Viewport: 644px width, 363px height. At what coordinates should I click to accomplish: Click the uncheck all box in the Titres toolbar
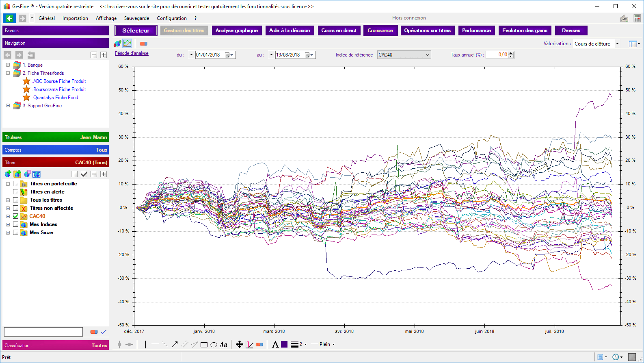[74, 174]
